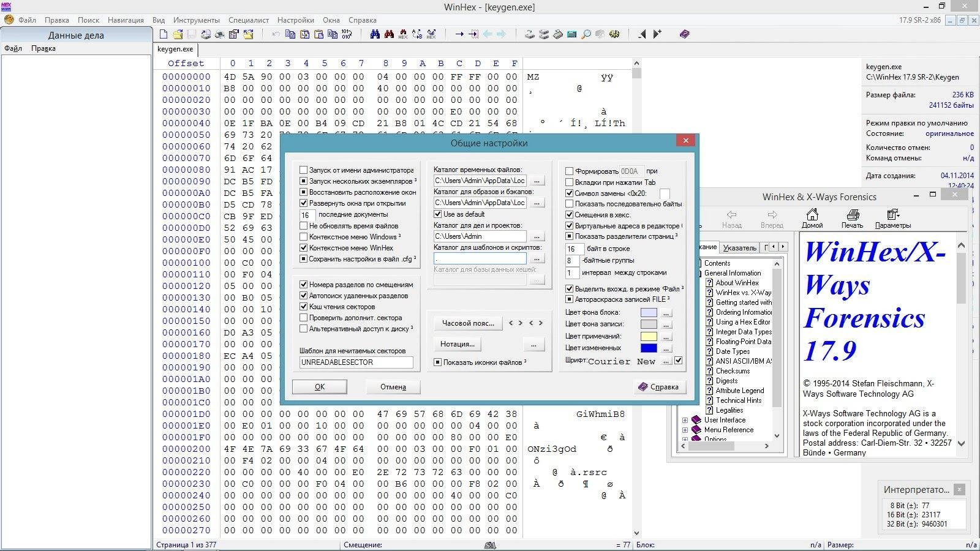Click the red binoculars Find Hex icon
Image resolution: width=980 pixels, height=551 pixels.
(389, 34)
